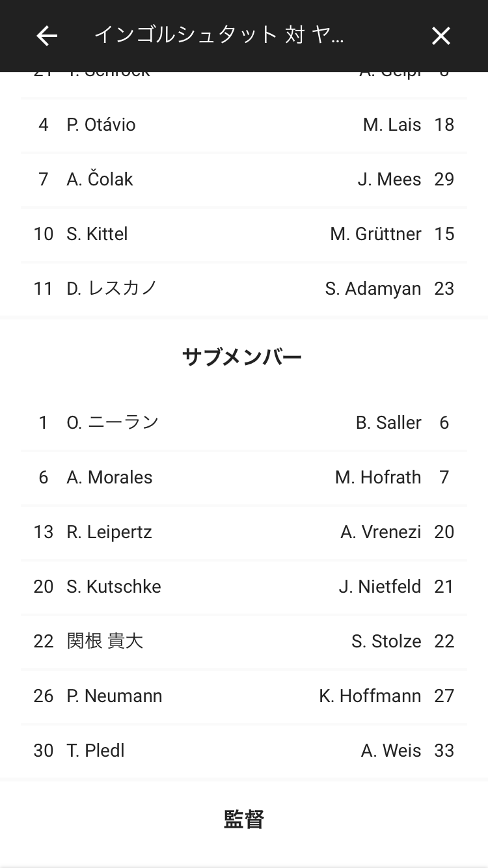Tap S. Kutschke on the bench
Image resolution: width=488 pixels, height=868 pixels.
113,587
